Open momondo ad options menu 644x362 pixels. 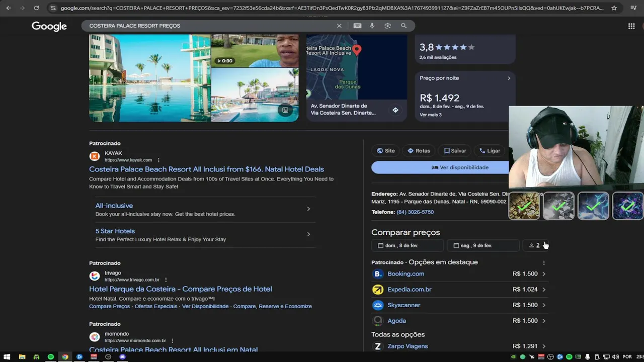click(172, 340)
